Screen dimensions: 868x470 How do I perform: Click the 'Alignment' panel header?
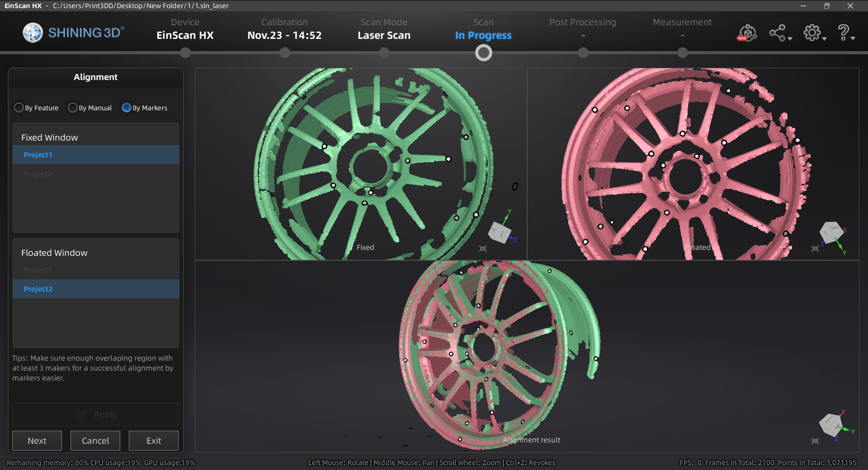pos(96,77)
